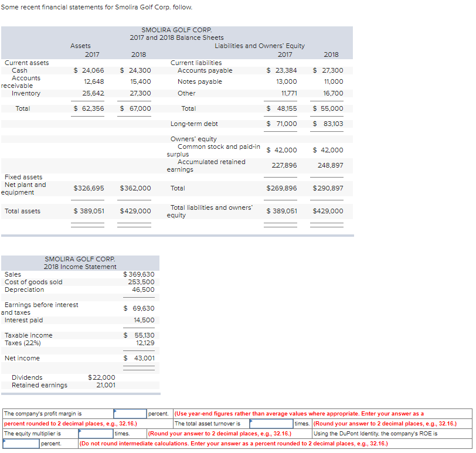Image resolution: width=476 pixels, height=453 pixels.
Task: Select the Sales value $369,630
Action: coord(139,274)
